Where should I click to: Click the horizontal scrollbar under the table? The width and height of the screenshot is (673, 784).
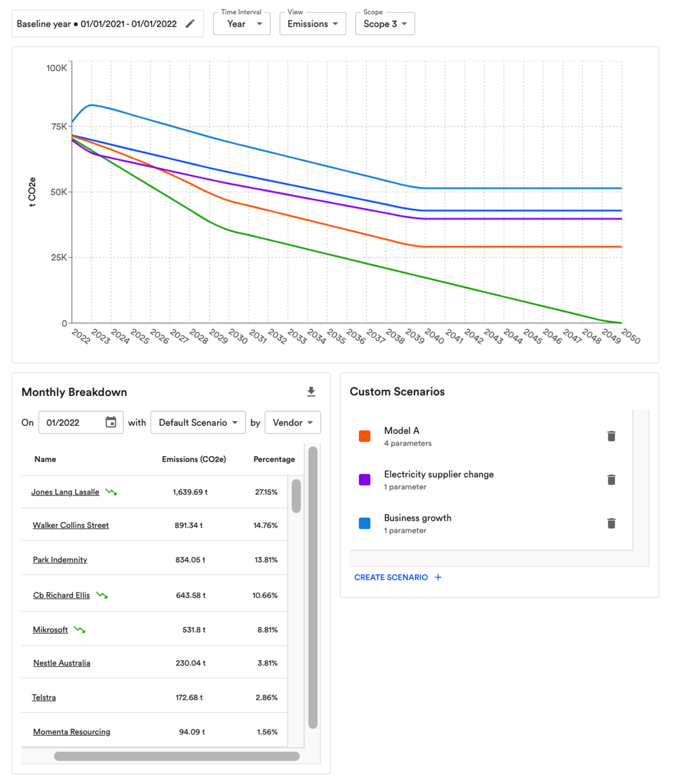coord(177,756)
